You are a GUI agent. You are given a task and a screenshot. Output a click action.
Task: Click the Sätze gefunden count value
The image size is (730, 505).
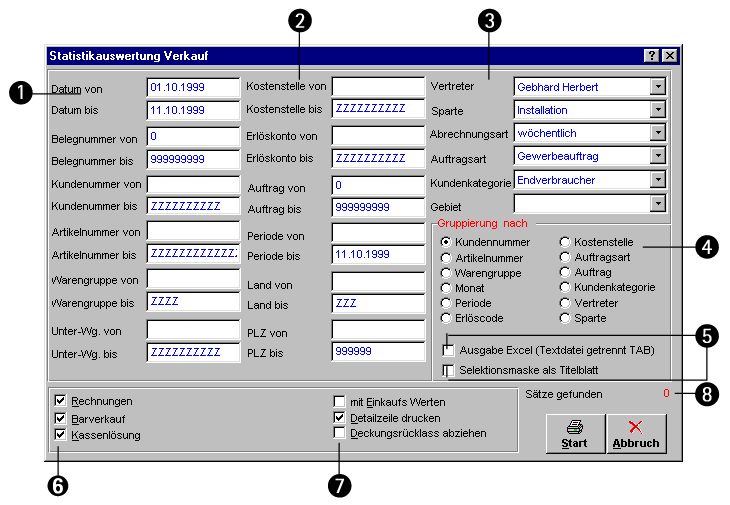click(666, 393)
